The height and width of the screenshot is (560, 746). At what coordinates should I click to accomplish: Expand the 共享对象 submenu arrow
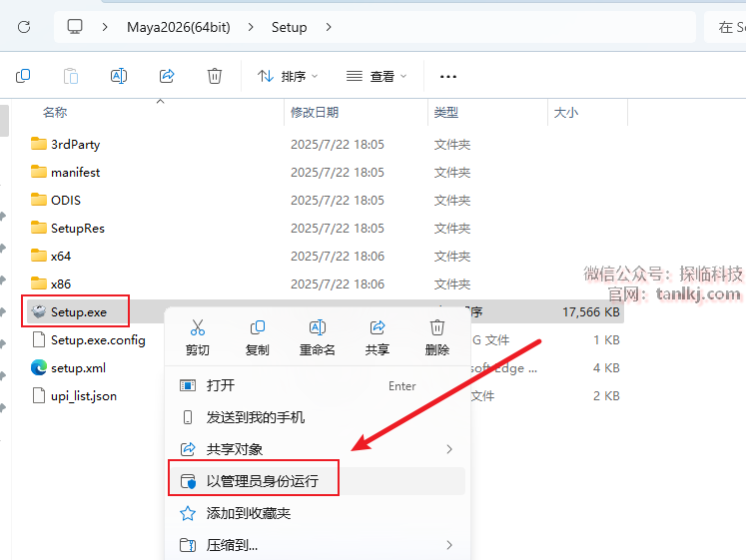coord(449,449)
